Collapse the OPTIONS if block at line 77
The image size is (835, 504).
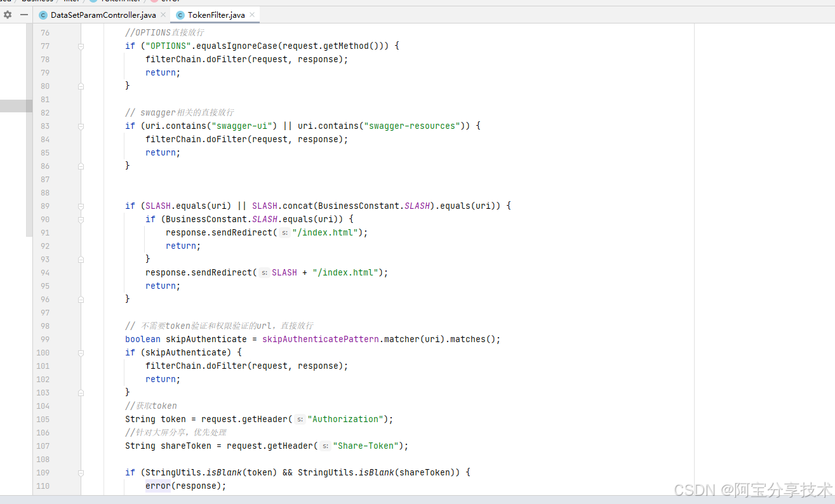point(81,46)
